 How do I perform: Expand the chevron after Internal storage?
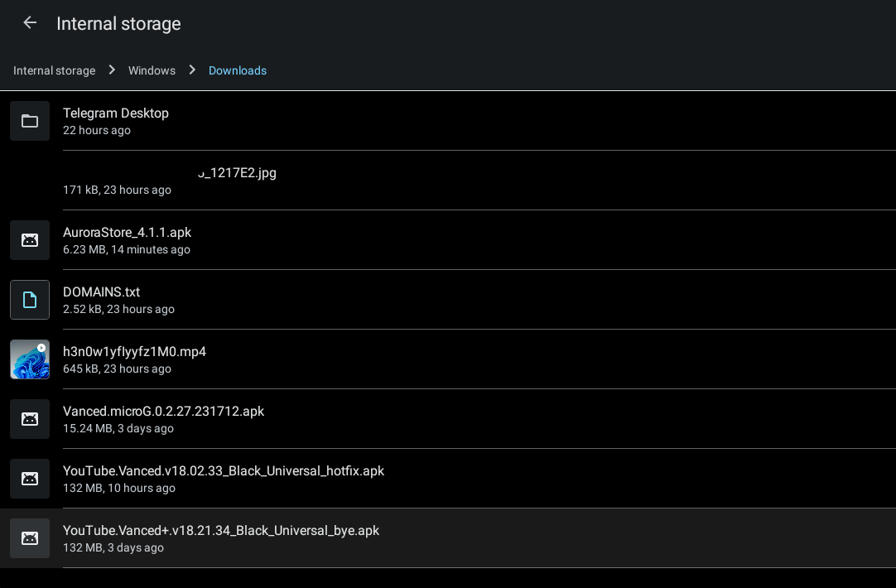click(x=111, y=70)
